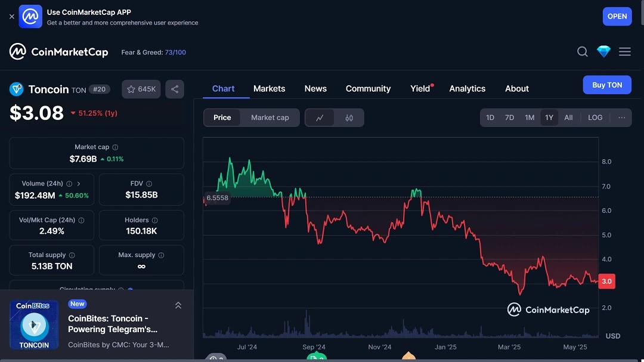
Task: Share Toncoin page via share icon
Action: (x=175, y=89)
